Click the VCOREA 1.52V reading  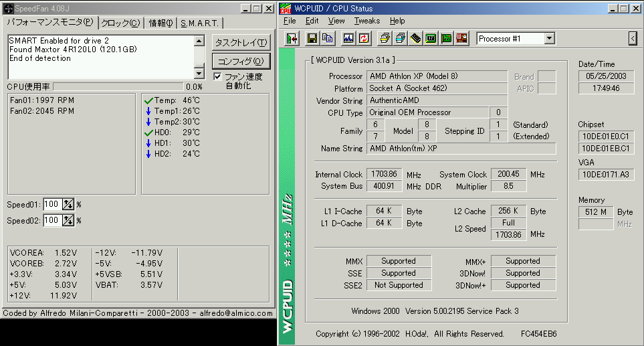43,253
